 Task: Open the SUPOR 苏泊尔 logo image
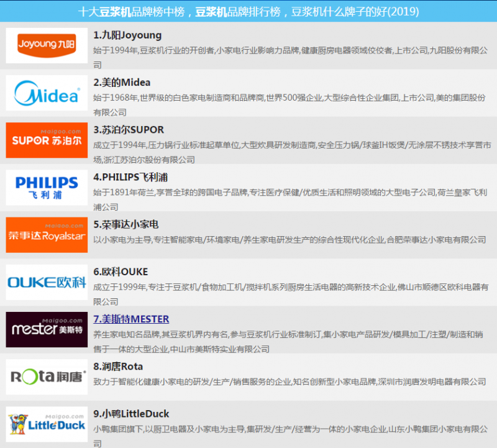pyautogui.click(x=47, y=140)
